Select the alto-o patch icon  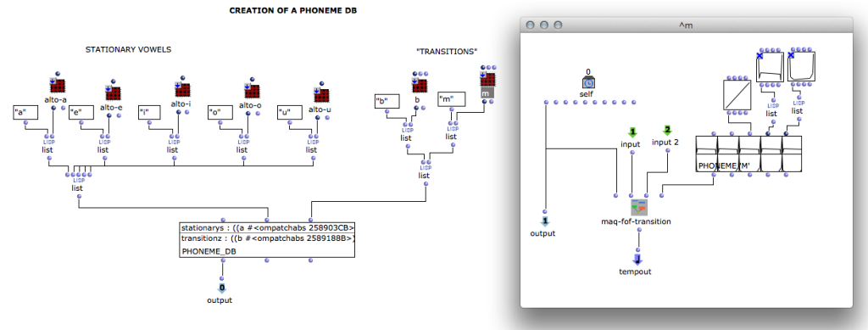point(253,91)
